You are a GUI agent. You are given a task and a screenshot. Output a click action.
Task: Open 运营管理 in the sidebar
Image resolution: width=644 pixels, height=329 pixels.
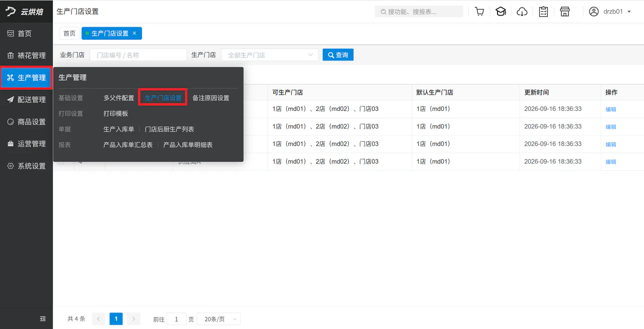pos(26,144)
